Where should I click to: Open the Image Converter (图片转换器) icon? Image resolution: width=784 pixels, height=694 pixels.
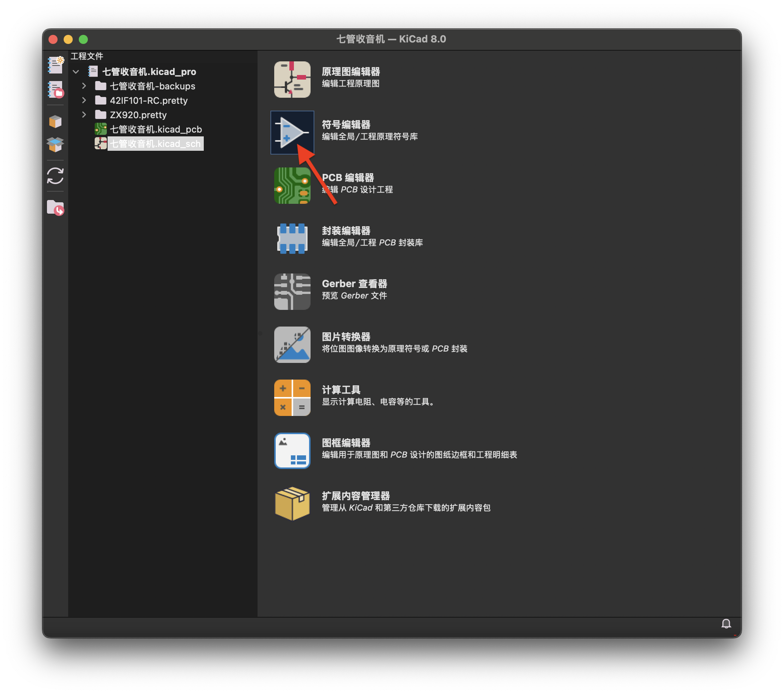coord(292,344)
